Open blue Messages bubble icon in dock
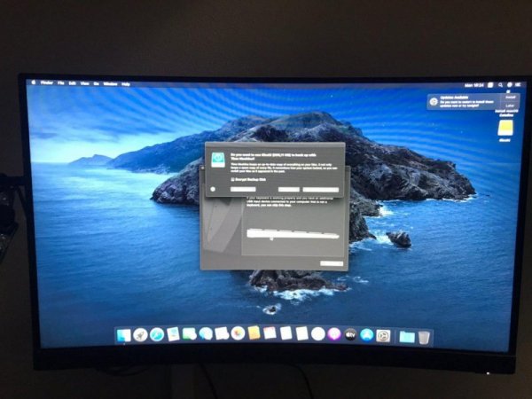This screenshot has width=532, height=399. (206, 334)
